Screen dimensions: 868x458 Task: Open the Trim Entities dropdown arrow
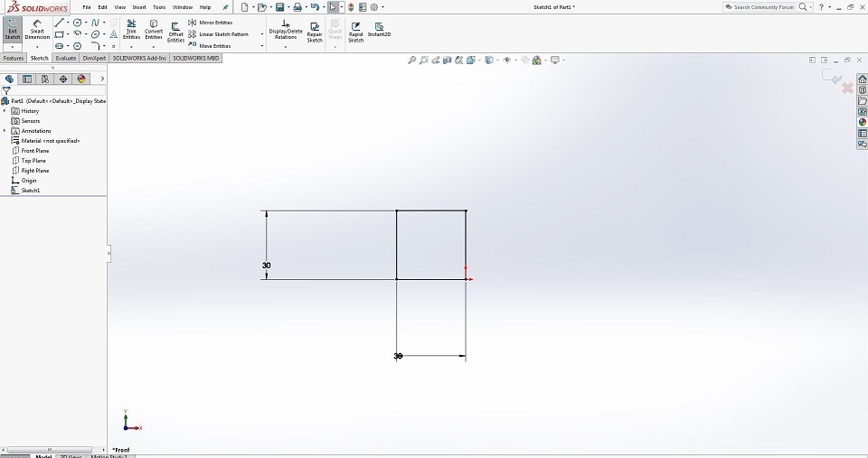[x=131, y=47]
